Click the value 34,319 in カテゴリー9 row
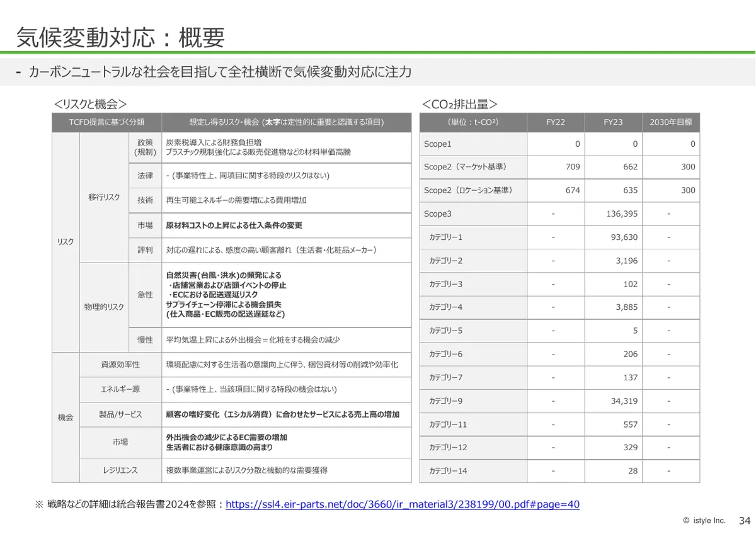This screenshot has width=756, height=534. [624, 401]
